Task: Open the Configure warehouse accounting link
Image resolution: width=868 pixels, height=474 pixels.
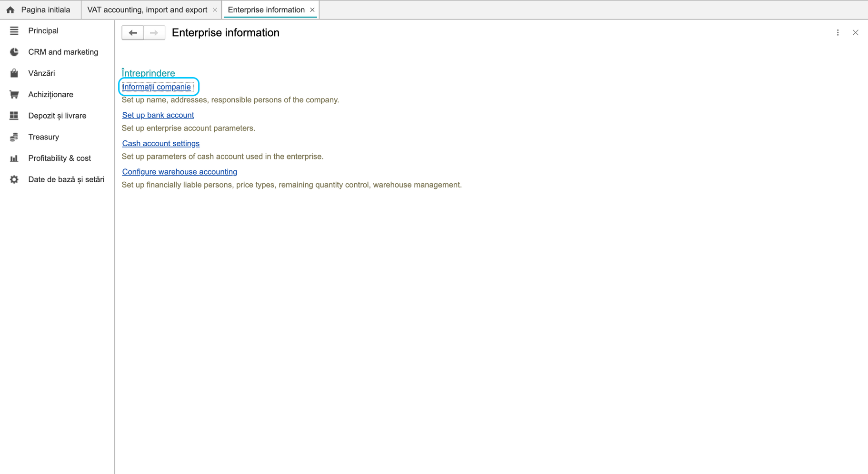Action: (x=180, y=172)
